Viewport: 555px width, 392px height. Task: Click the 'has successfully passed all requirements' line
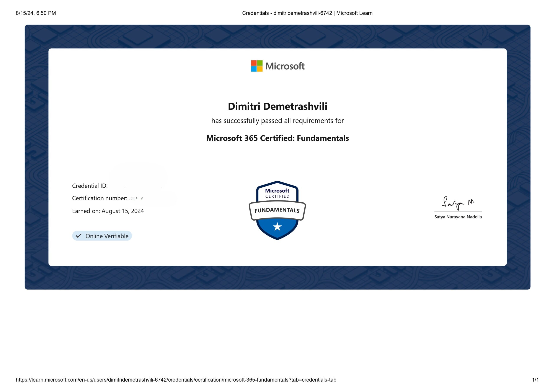click(x=277, y=121)
